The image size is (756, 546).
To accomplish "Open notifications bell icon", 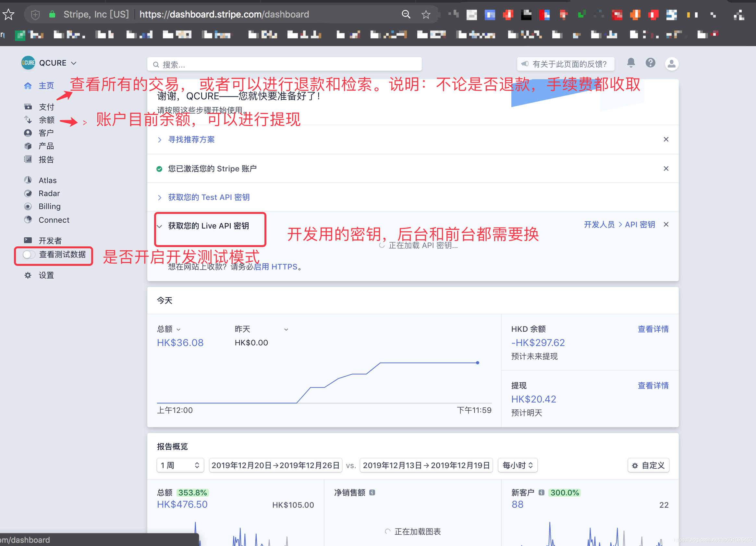I will (x=631, y=63).
